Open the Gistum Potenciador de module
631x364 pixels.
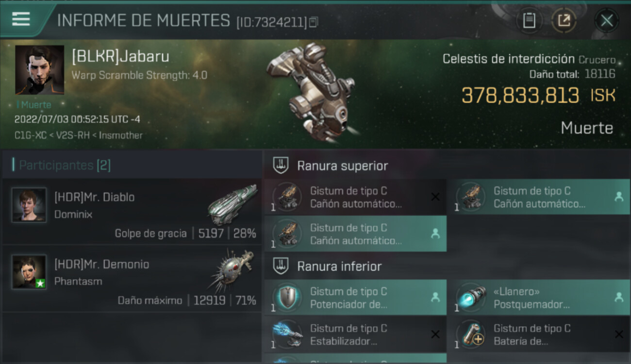[355, 298]
